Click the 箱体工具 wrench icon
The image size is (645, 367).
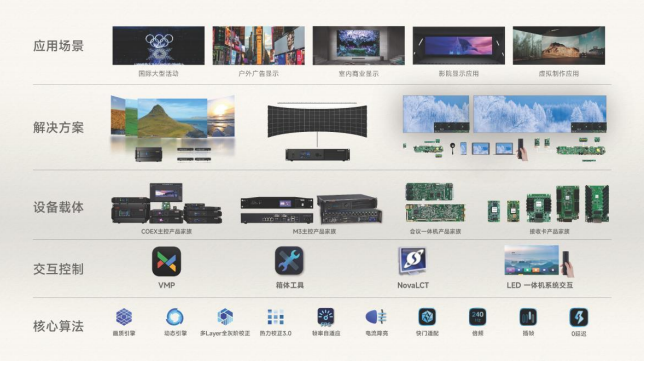[x=289, y=261]
